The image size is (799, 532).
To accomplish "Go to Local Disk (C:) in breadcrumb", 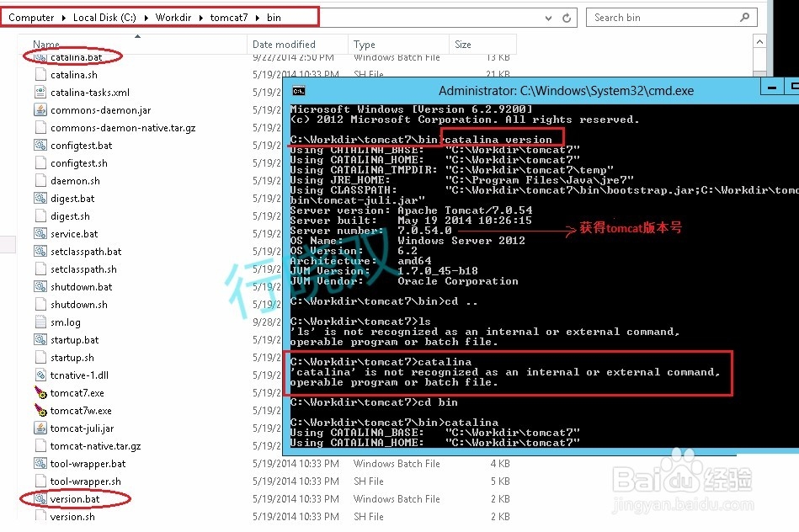I will click(x=104, y=18).
